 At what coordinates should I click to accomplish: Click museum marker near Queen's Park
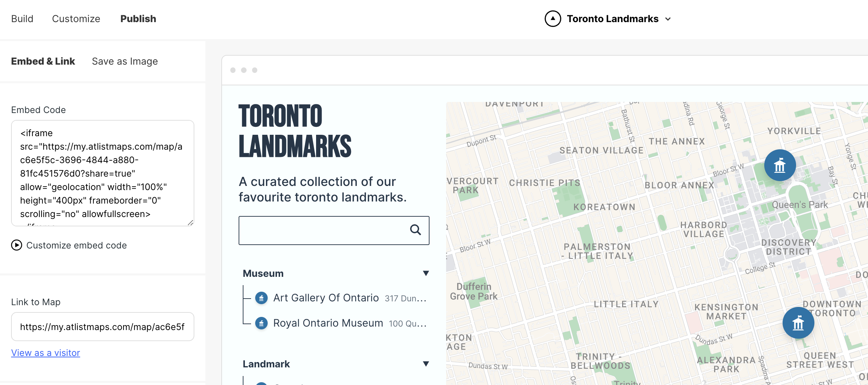(780, 166)
